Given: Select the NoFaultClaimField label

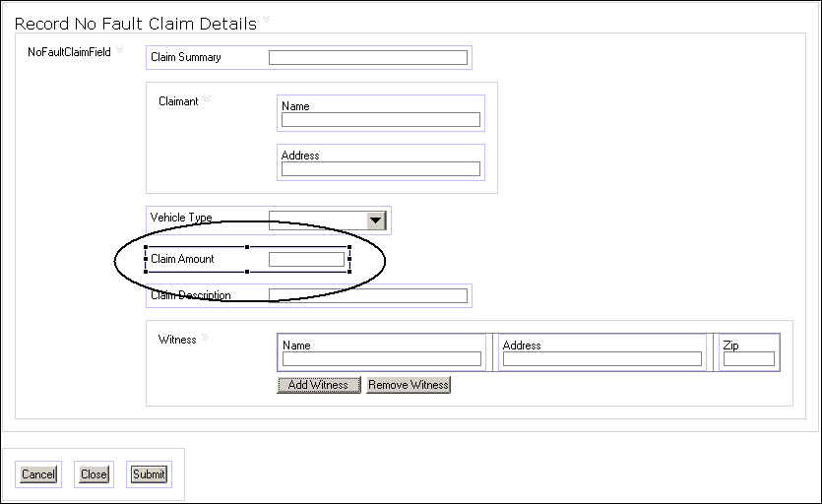Looking at the screenshot, I should click(x=69, y=52).
